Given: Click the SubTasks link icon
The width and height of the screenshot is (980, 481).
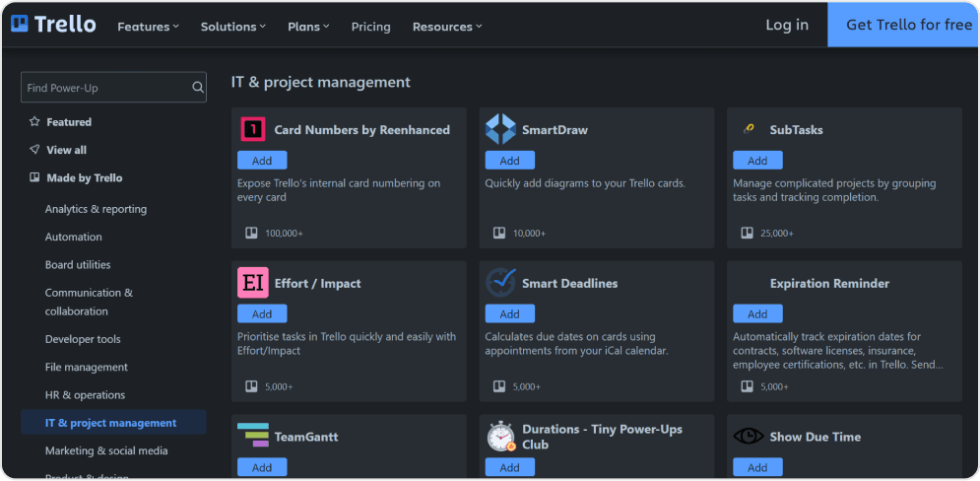Looking at the screenshot, I should (x=749, y=129).
